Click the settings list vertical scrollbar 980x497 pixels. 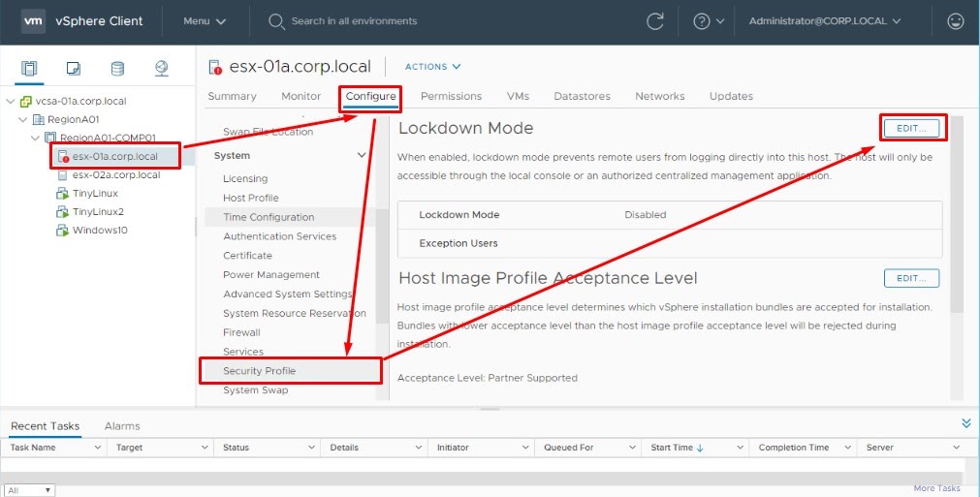[382, 265]
